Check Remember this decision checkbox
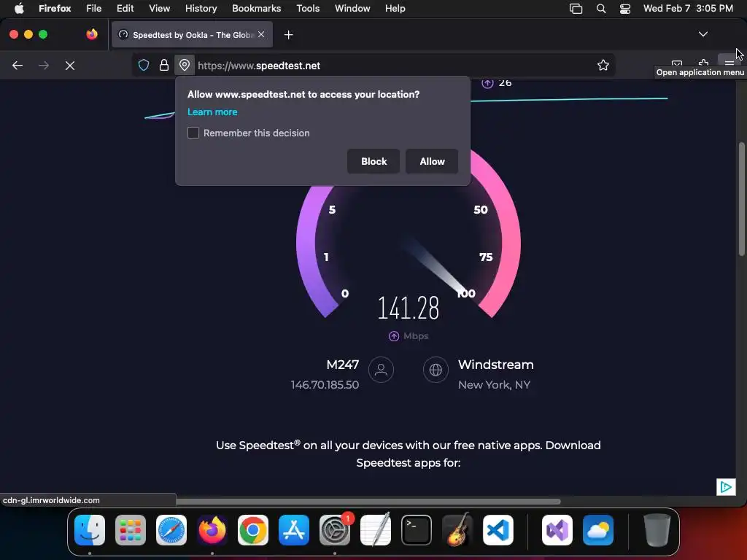Screen dimensions: 747x560 tap(193, 133)
